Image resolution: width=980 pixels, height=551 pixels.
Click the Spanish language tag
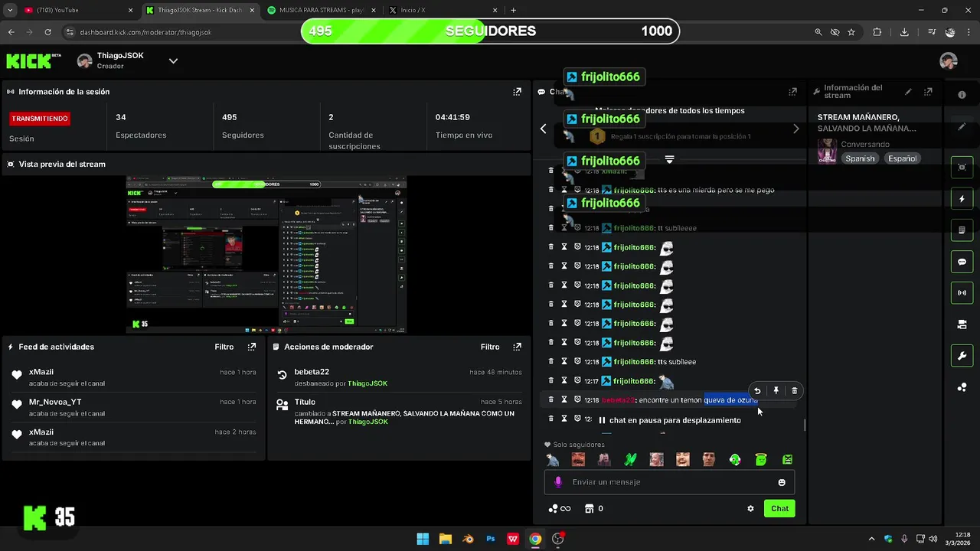pos(860,158)
